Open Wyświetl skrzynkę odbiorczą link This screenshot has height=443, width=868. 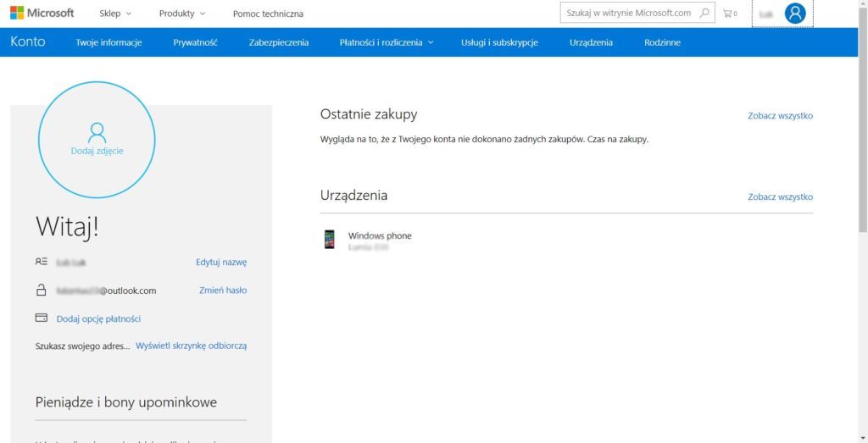tap(191, 346)
